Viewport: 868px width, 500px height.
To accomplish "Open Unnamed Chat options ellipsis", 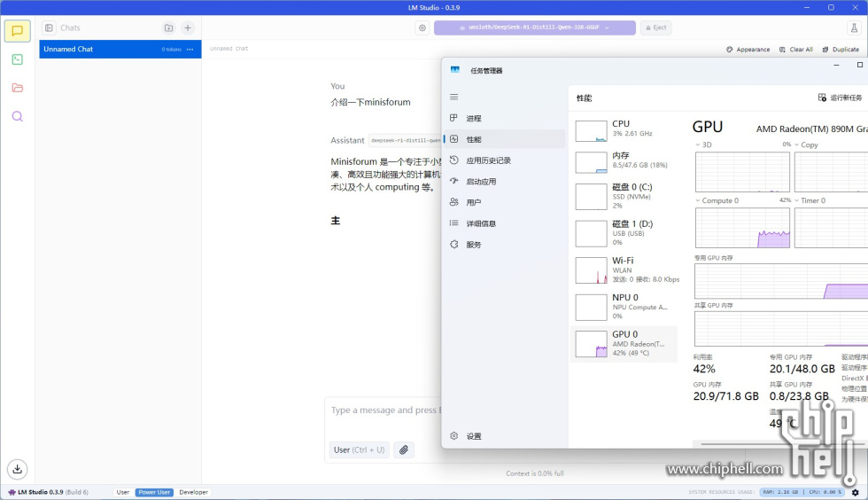I will click(x=190, y=50).
